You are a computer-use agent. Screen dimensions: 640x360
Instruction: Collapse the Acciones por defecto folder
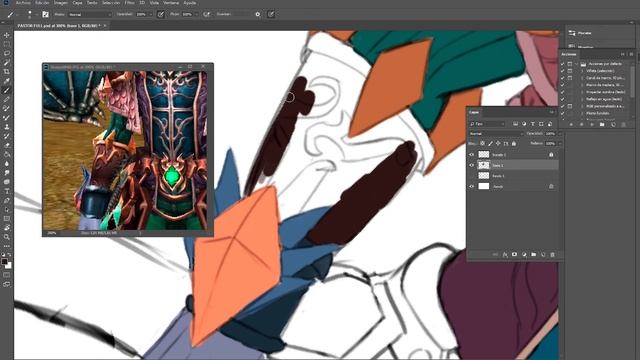pyautogui.click(x=576, y=64)
